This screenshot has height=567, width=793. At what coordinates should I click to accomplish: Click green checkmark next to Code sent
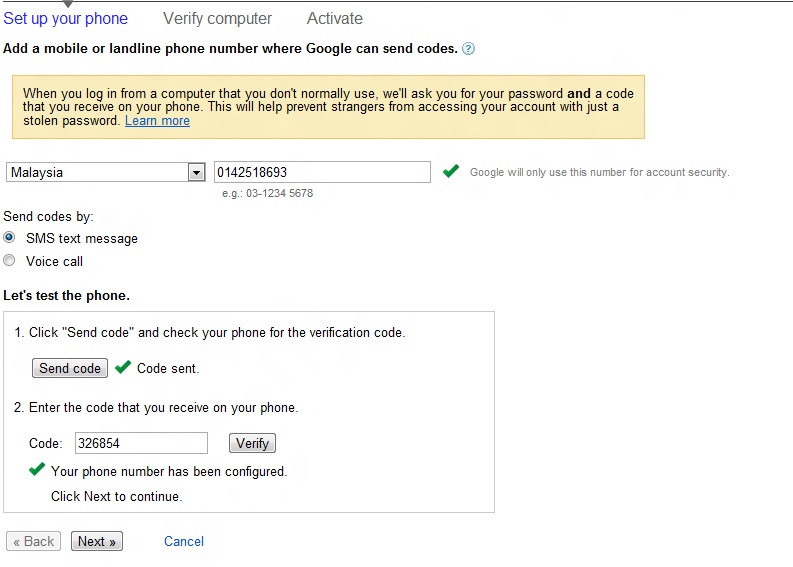coord(123,367)
